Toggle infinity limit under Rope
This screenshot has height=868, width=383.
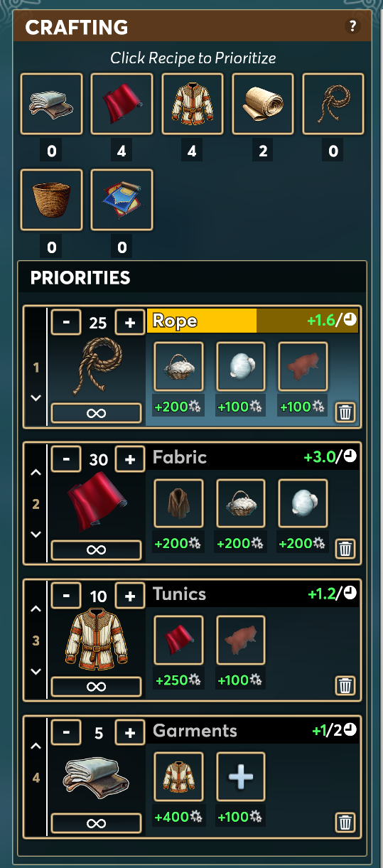[x=96, y=413]
